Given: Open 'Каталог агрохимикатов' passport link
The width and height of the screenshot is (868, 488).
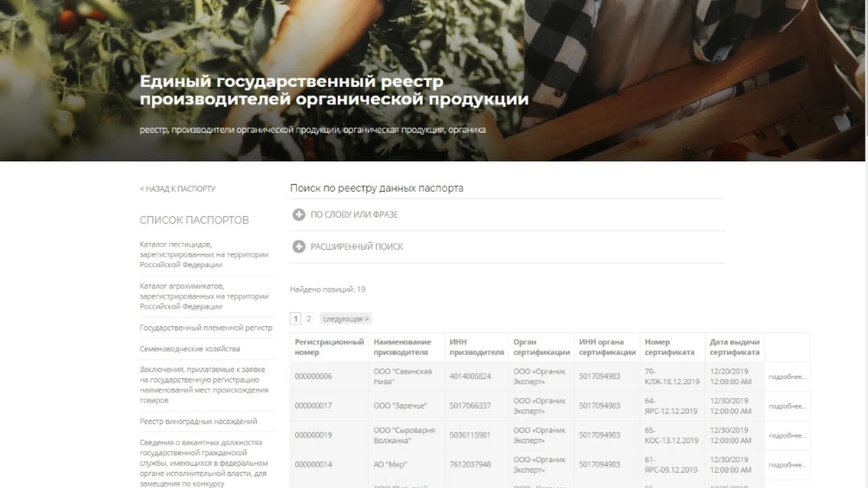Looking at the screenshot, I should click(x=204, y=296).
